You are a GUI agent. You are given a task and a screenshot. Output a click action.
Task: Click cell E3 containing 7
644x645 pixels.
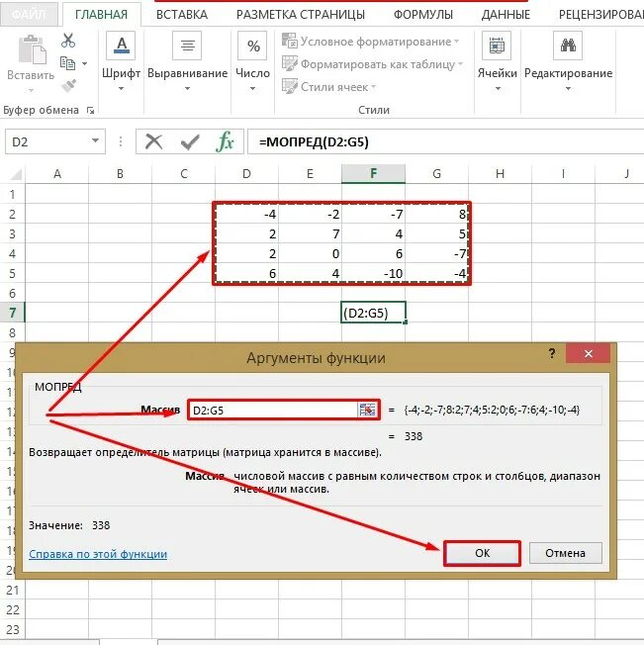coord(310,234)
